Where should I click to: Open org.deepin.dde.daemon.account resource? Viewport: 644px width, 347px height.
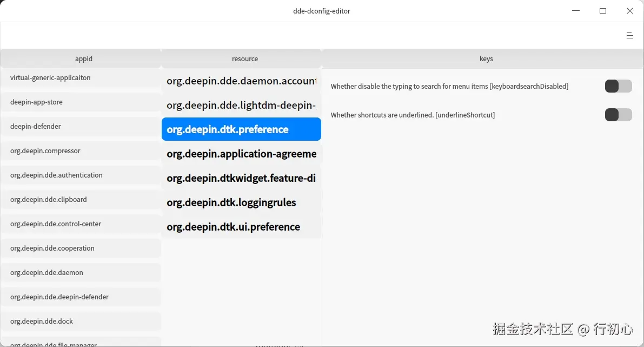(x=241, y=81)
